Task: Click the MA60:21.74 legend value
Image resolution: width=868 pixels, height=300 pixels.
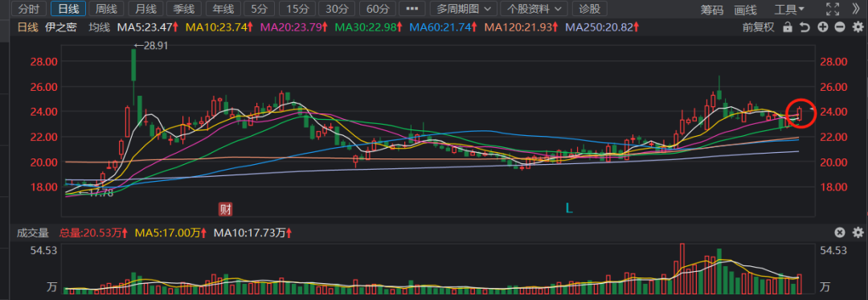Action: click(x=444, y=27)
